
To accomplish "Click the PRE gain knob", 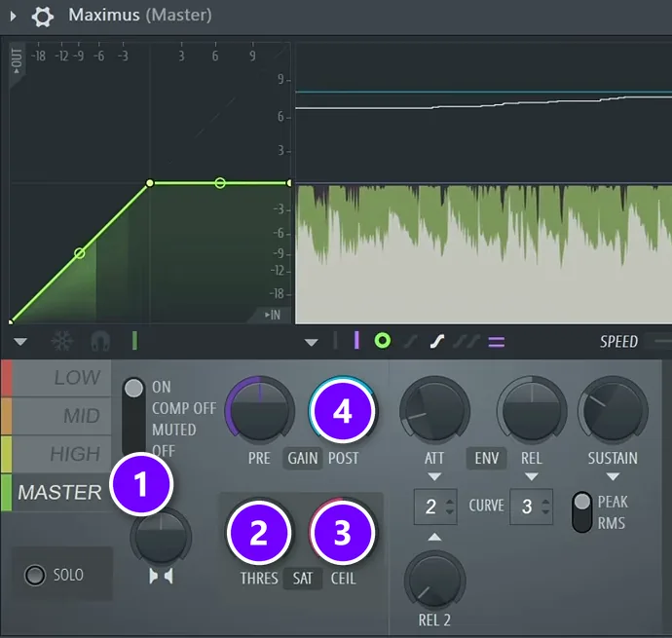I will pyautogui.click(x=260, y=411).
